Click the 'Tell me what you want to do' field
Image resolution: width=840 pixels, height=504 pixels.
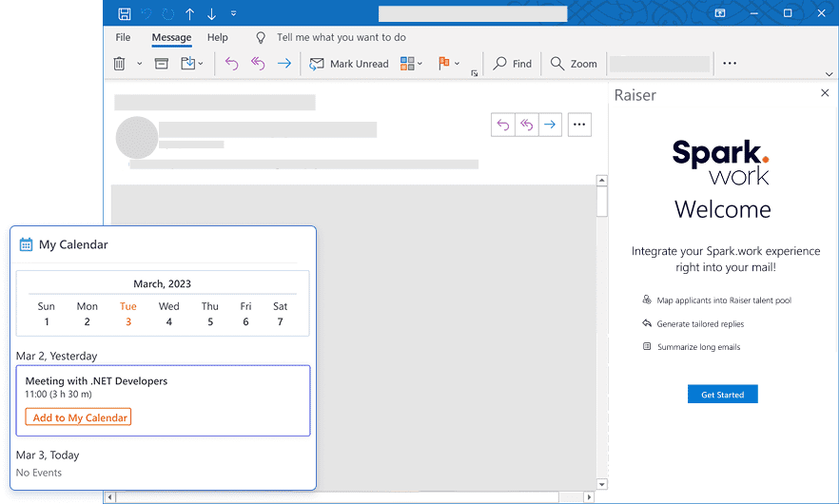point(342,37)
